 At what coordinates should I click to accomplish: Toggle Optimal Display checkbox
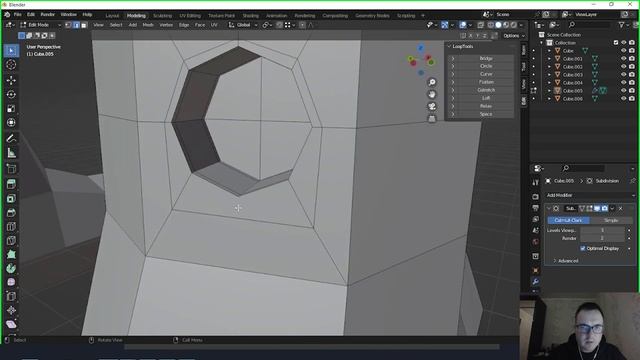(x=583, y=248)
